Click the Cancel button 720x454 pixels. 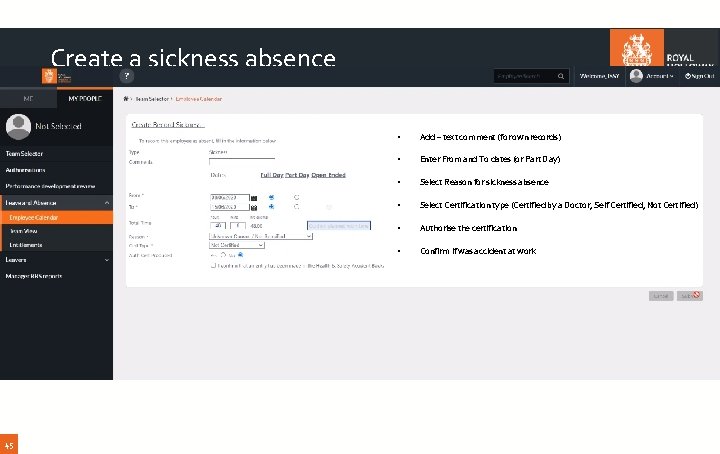(661, 296)
